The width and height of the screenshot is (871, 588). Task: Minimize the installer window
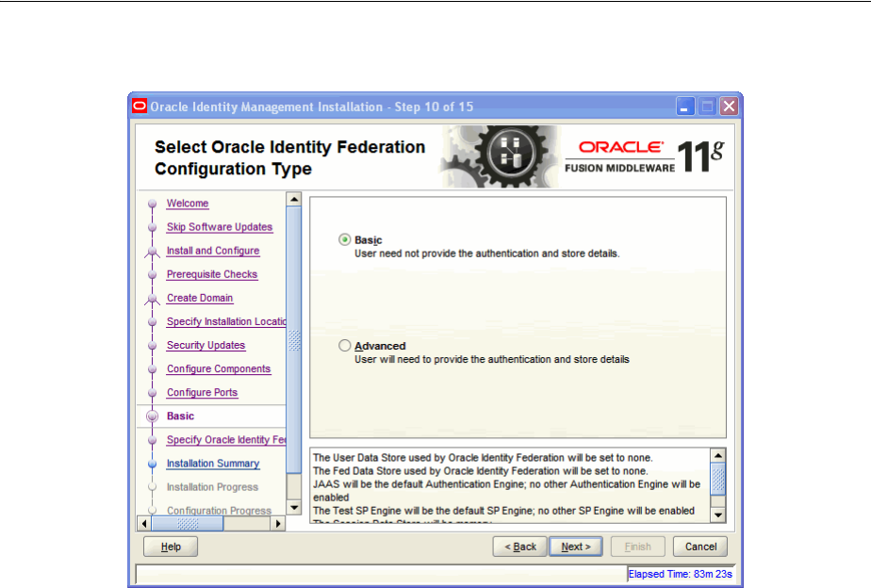pyautogui.click(x=685, y=106)
